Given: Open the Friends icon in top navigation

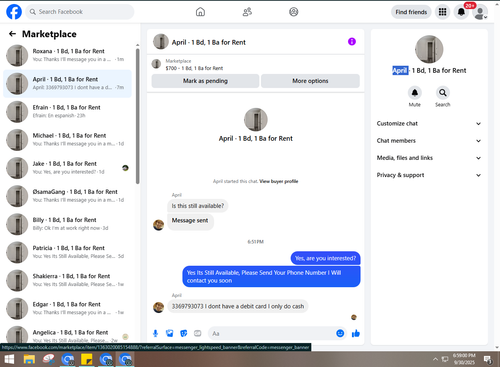Looking at the screenshot, I should click(x=247, y=12).
